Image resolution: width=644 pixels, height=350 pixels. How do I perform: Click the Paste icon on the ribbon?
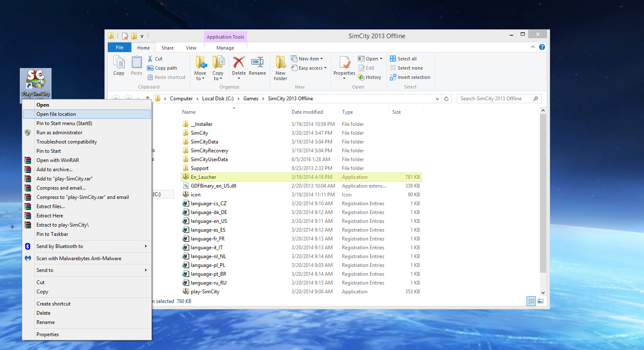tap(136, 66)
